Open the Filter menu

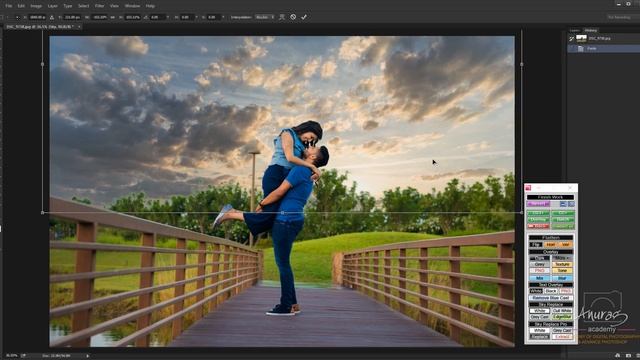coord(99,6)
